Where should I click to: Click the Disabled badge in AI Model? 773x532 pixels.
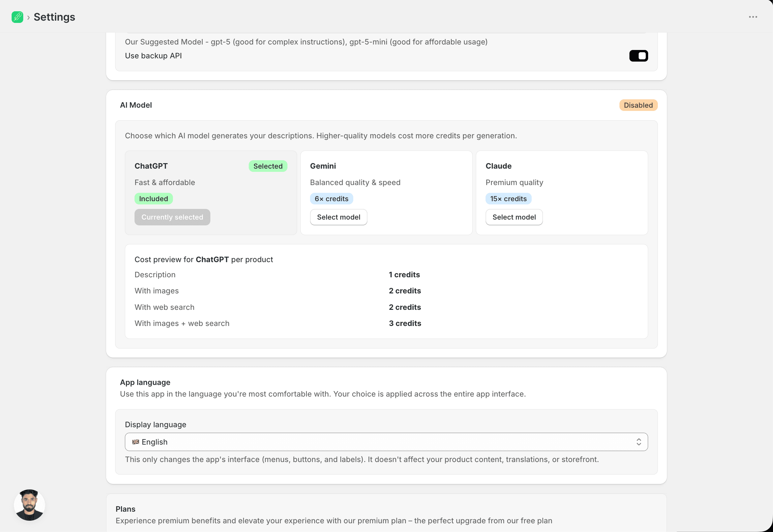pos(638,105)
